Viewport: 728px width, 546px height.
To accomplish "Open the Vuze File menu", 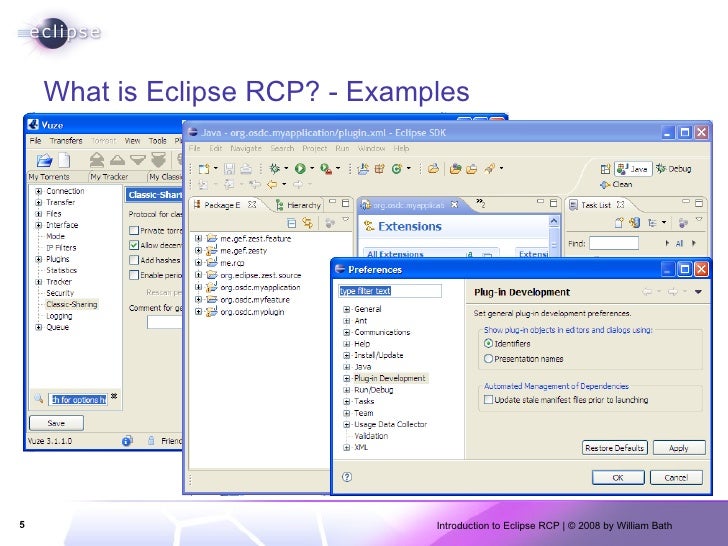I will pos(35,141).
